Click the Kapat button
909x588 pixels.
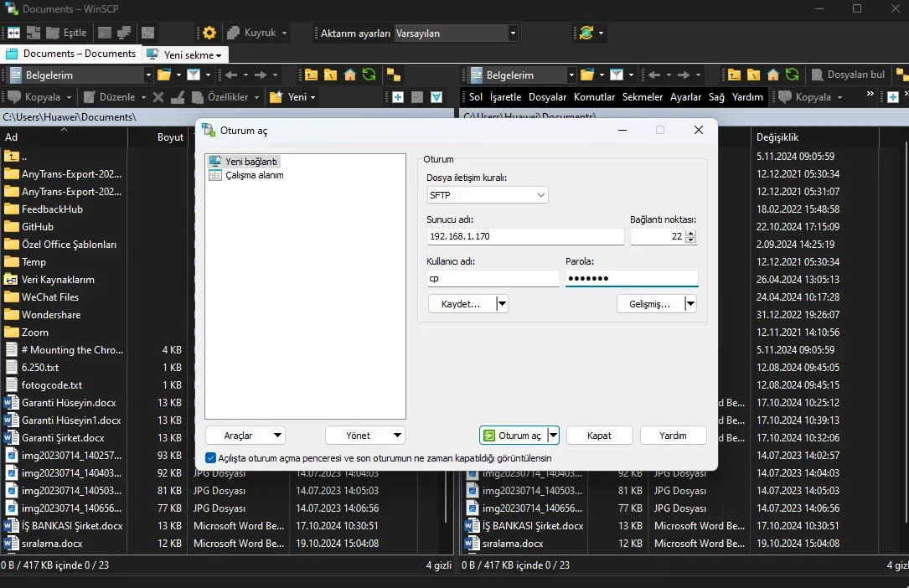(599, 436)
